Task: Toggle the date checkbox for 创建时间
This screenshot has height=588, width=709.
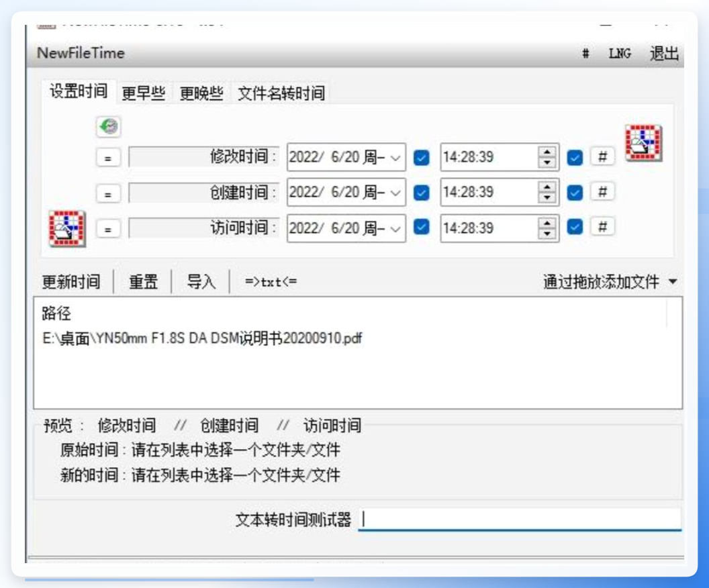Action: pyautogui.click(x=422, y=193)
